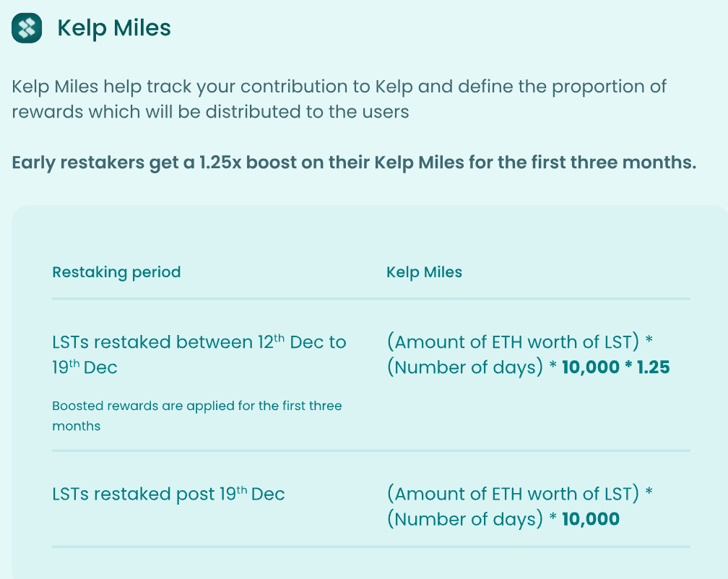Click the "Kelp Miles" table column header
Image resolution: width=728 pixels, height=579 pixels.
coord(424,272)
